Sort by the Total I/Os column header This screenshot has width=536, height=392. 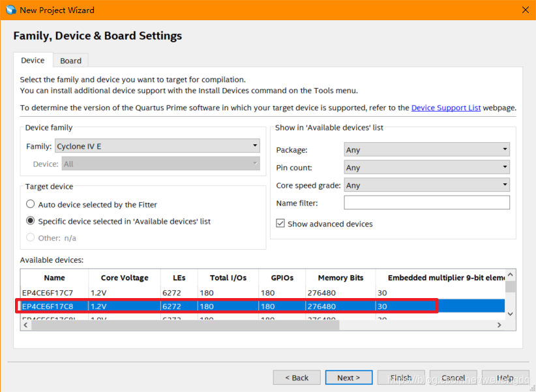[x=228, y=278]
